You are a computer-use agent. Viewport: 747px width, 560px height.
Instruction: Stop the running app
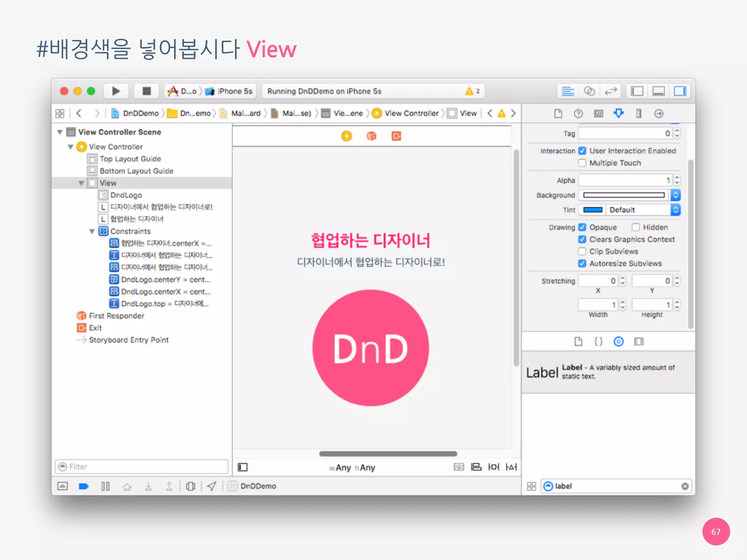147,91
